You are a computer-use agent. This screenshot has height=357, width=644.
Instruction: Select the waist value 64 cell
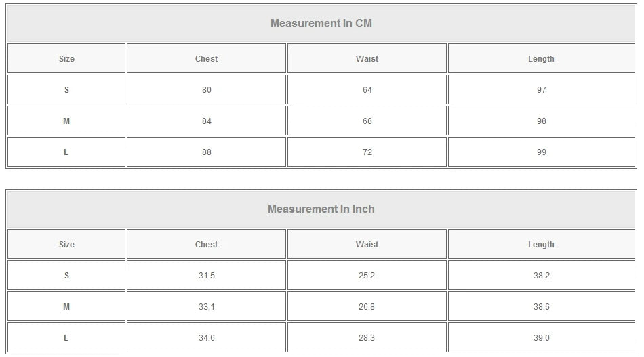(367, 90)
